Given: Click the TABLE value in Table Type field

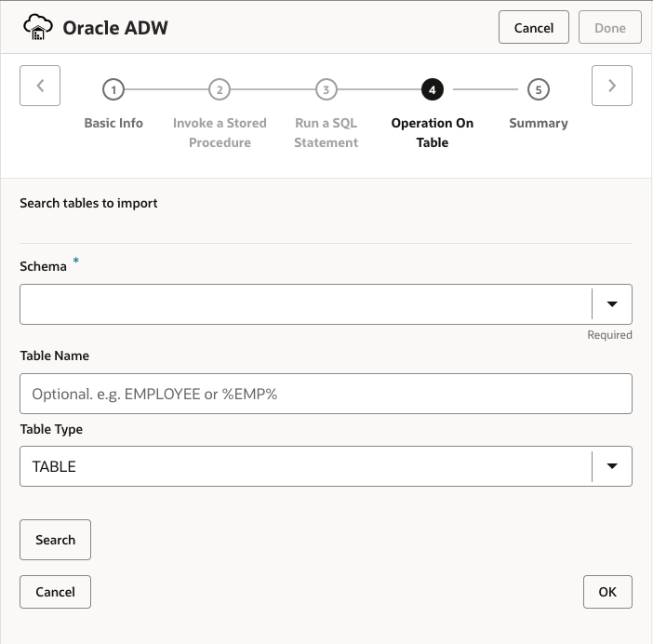Looking at the screenshot, I should [54, 466].
